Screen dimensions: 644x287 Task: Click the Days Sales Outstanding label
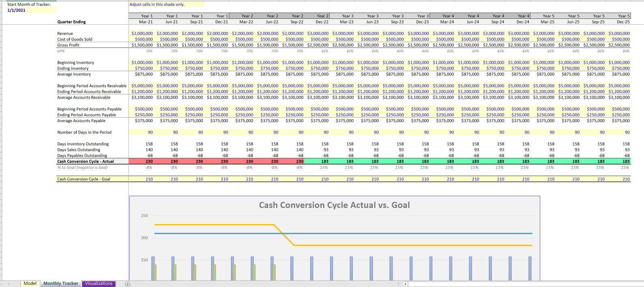coord(79,150)
